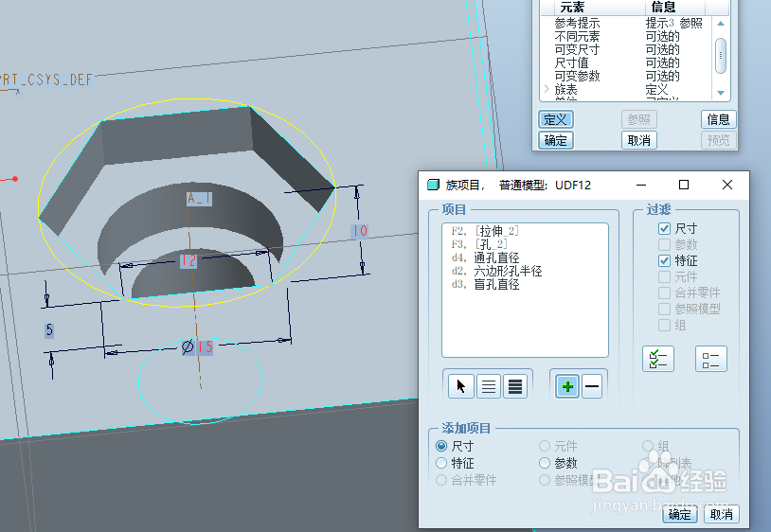Select the 合并零件 radio under 添加项目

click(x=441, y=479)
